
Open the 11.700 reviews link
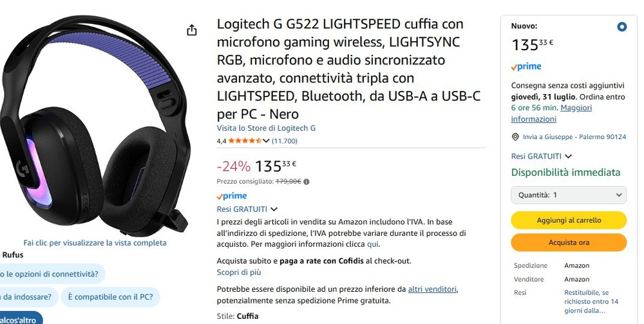point(285,141)
